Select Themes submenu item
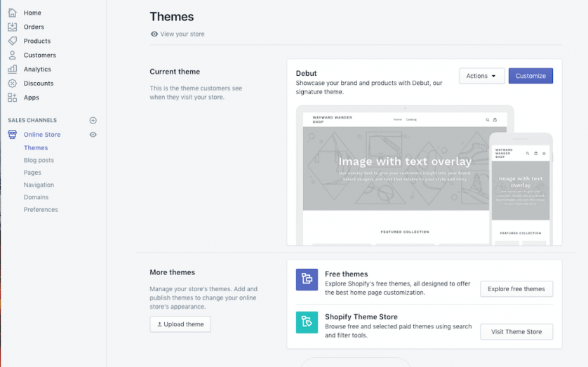 [x=36, y=147]
